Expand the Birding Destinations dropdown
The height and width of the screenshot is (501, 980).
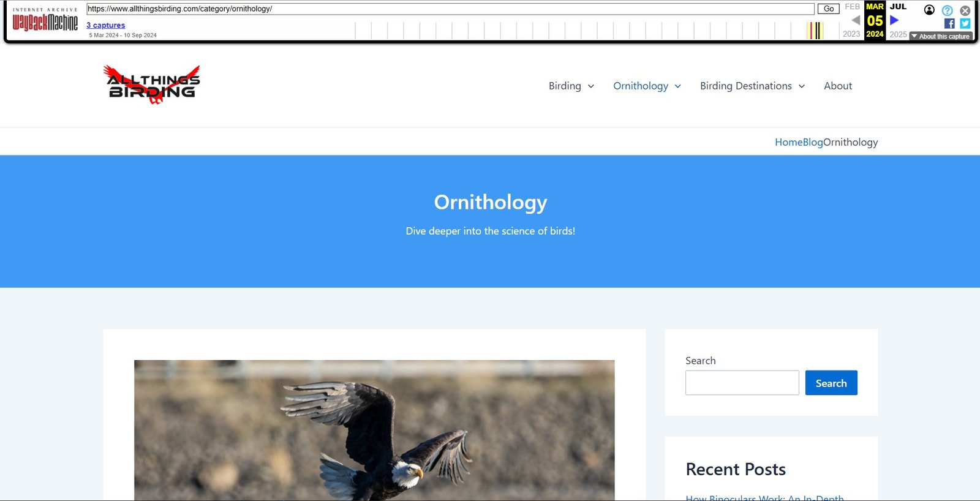(801, 86)
